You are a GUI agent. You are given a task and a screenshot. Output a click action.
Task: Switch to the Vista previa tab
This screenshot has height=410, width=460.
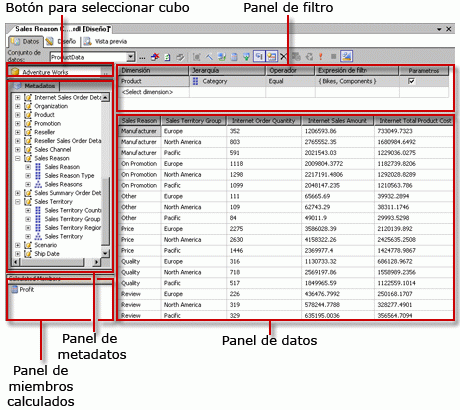click(106, 41)
